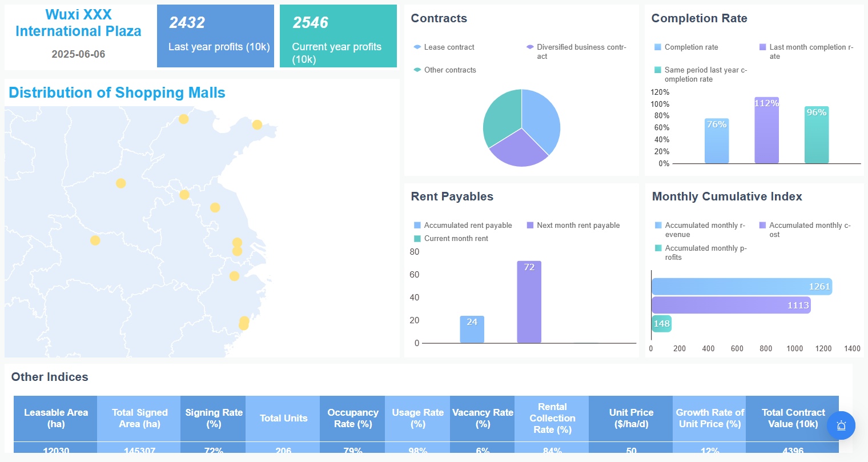This screenshot has height=462, width=868.
Task: Click the Accumulated monthly cost legend icon
Action: (763, 225)
